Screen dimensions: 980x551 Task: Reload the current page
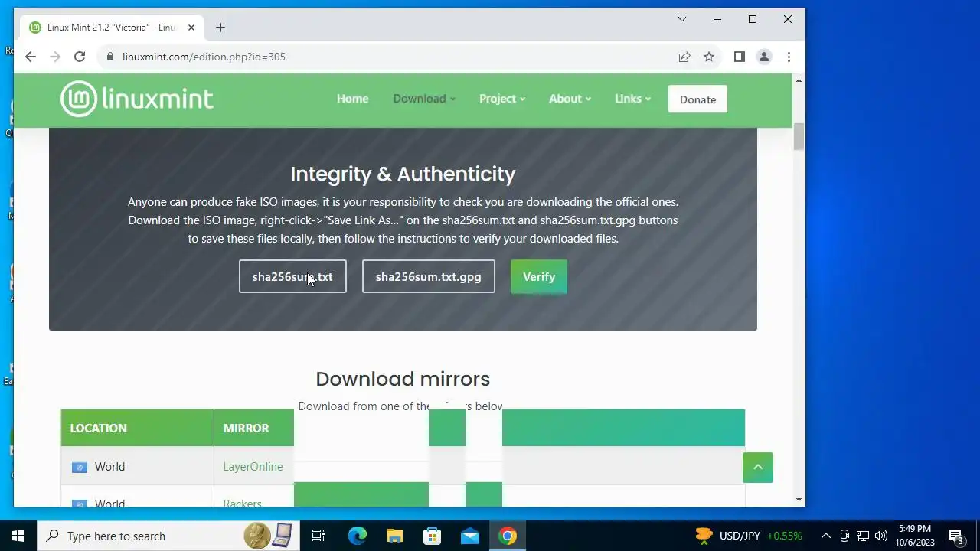[80, 57]
